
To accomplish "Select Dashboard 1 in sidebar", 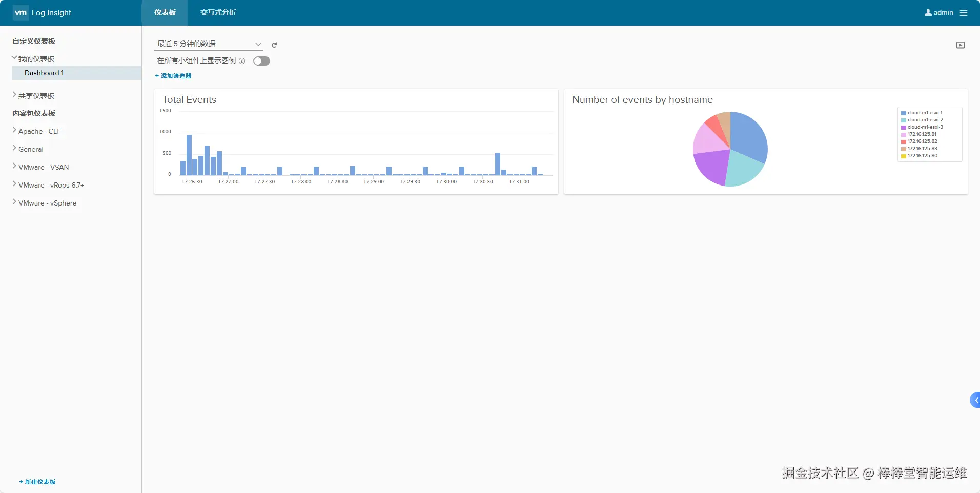I will (77, 73).
